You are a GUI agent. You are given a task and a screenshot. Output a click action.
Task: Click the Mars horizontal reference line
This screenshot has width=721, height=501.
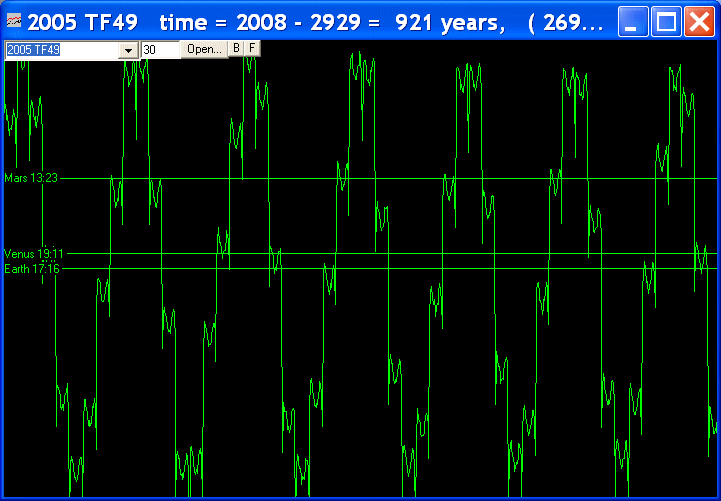pyautogui.click(x=400, y=178)
